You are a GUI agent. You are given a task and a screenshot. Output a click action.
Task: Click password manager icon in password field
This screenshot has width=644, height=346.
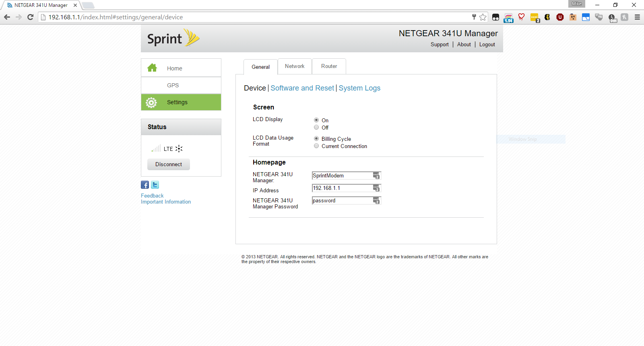[376, 200]
